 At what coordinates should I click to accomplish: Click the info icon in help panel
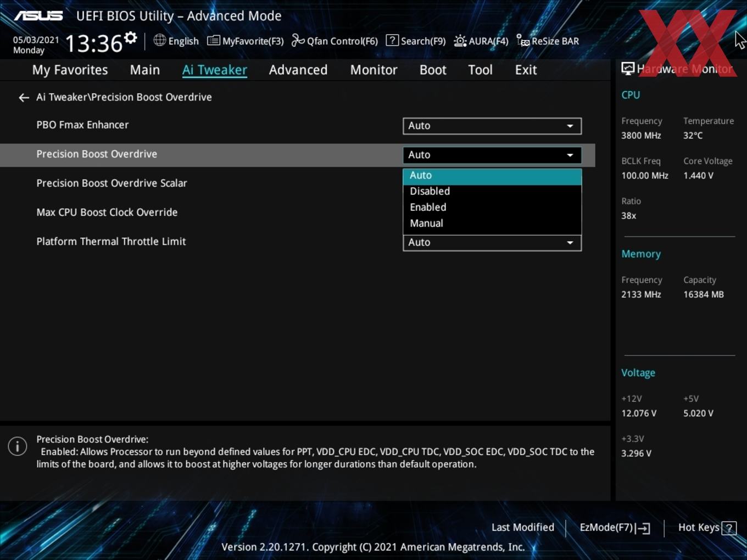point(18,446)
